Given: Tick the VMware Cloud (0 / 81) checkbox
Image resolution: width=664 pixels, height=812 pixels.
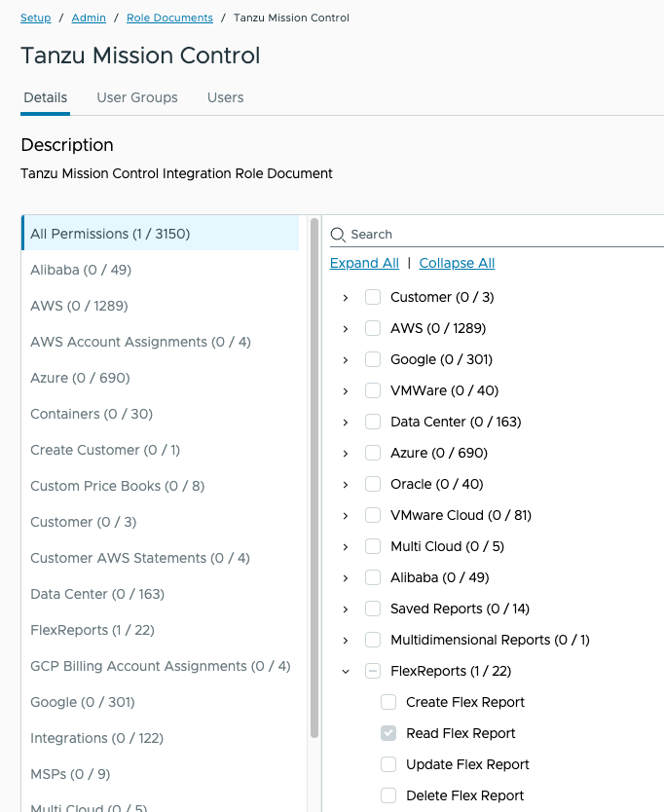Looking at the screenshot, I should (373, 515).
